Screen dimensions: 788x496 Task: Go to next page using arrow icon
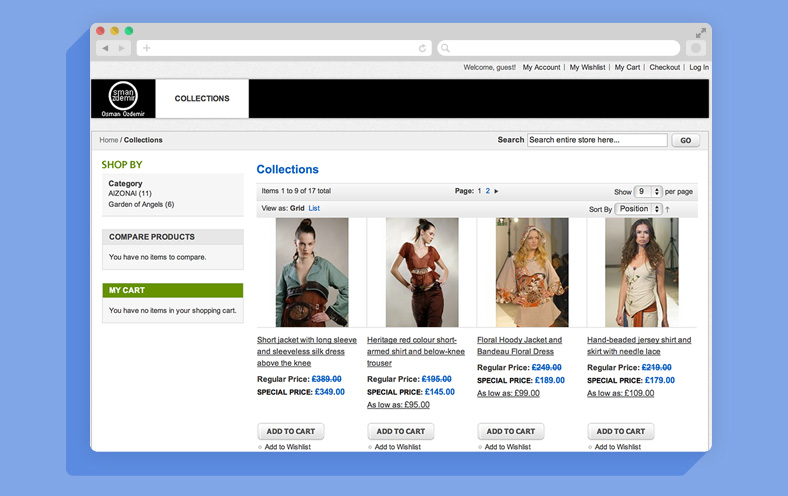tap(497, 191)
